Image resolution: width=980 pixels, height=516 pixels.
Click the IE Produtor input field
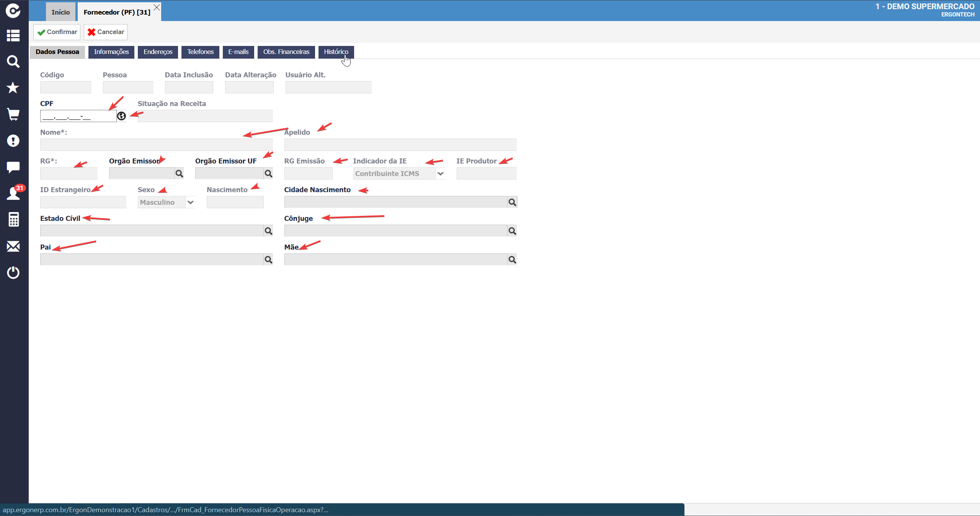pyautogui.click(x=487, y=173)
